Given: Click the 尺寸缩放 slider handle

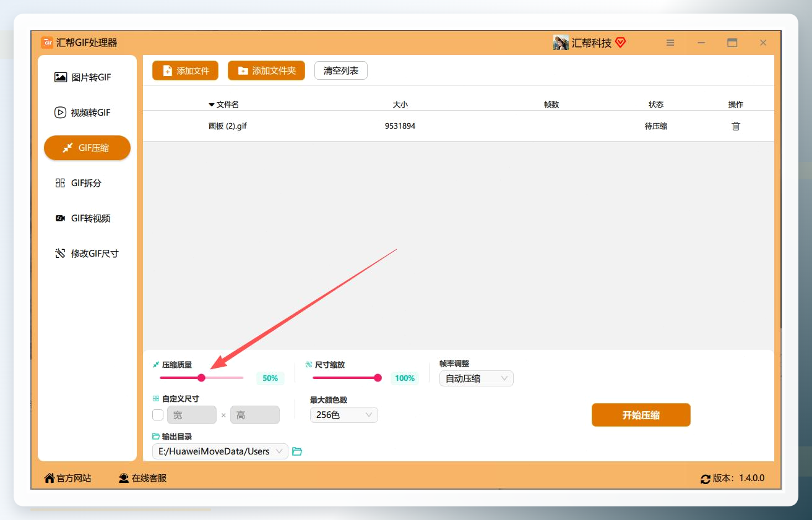Looking at the screenshot, I should tap(378, 378).
